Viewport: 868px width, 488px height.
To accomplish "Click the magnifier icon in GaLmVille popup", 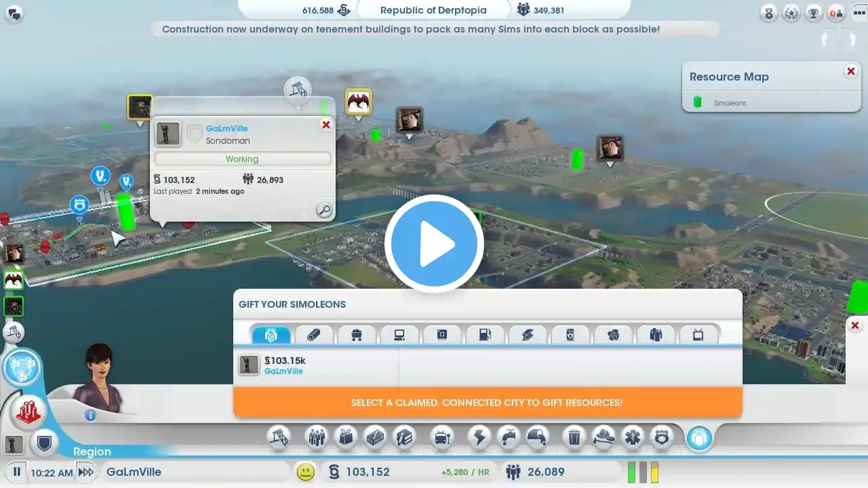I will pyautogui.click(x=324, y=210).
